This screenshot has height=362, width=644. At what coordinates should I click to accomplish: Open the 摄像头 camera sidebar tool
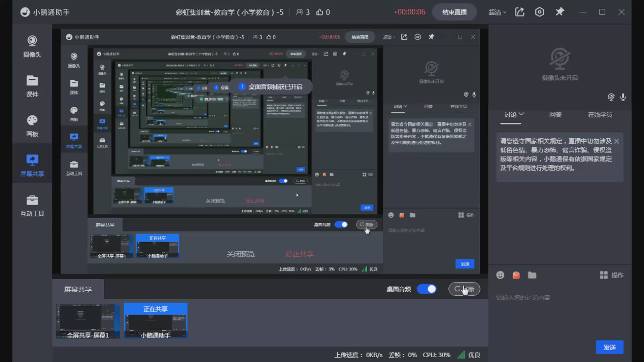coord(32,47)
